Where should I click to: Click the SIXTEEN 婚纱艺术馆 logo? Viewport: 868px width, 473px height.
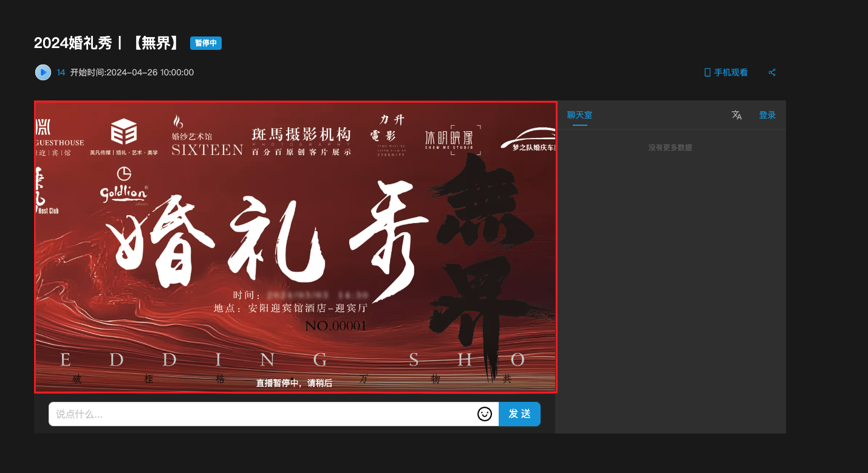click(x=207, y=137)
